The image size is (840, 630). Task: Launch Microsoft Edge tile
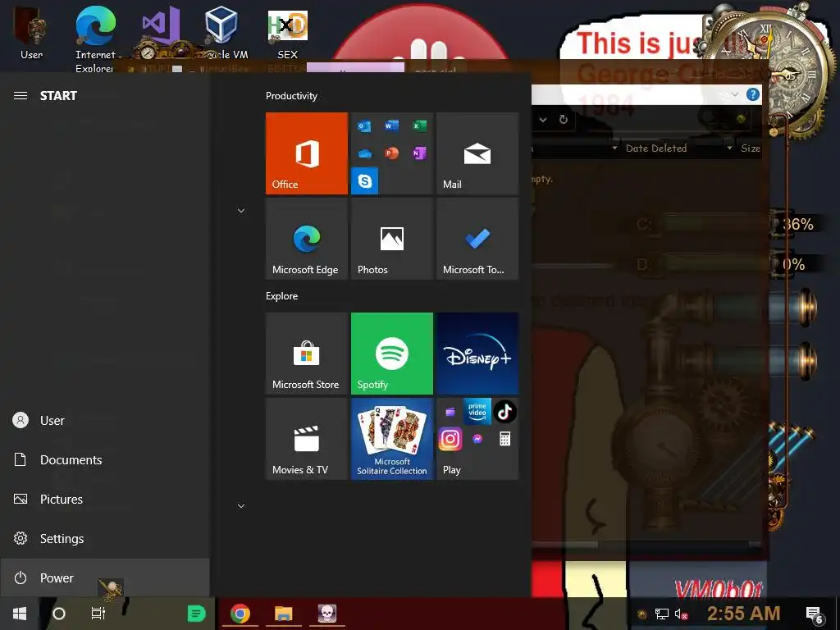pyautogui.click(x=307, y=239)
